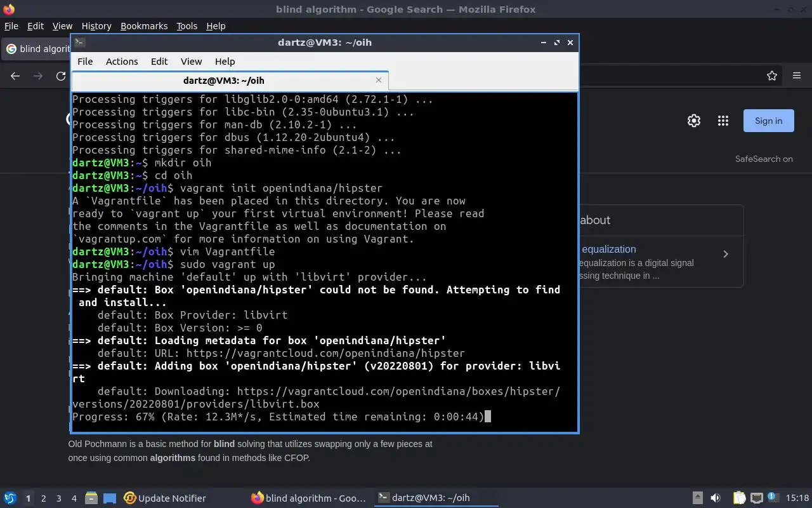Open Google search settings gear
The image size is (812, 508).
click(x=694, y=121)
